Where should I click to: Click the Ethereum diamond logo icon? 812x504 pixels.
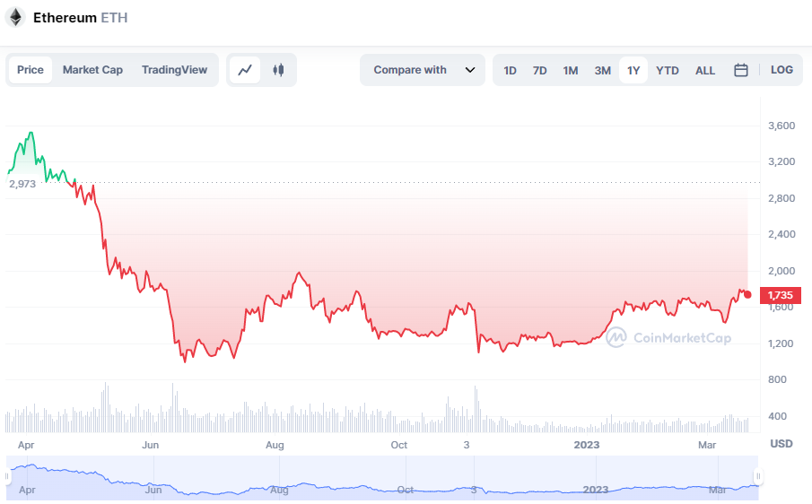(15, 17)
